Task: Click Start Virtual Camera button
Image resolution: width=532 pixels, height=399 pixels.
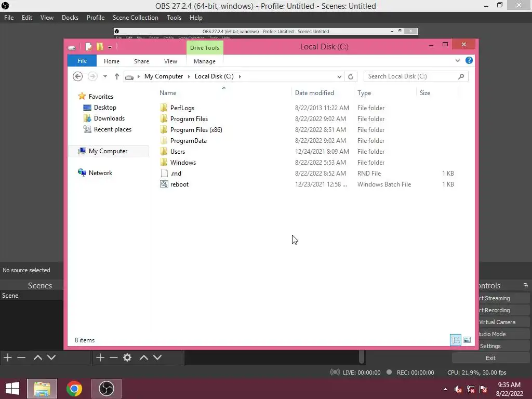Action: 504,322
